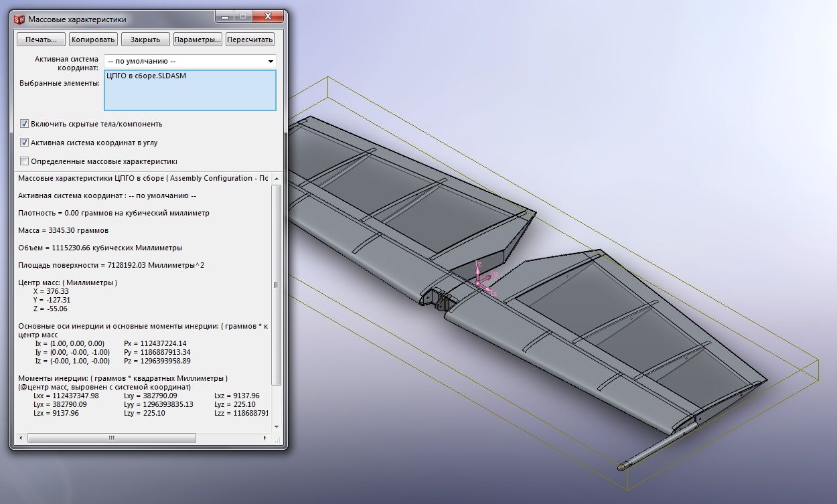Click the scroll-up arrow of results pane
The height and width of the screenshot is (504, 837).
coord(276,177)
